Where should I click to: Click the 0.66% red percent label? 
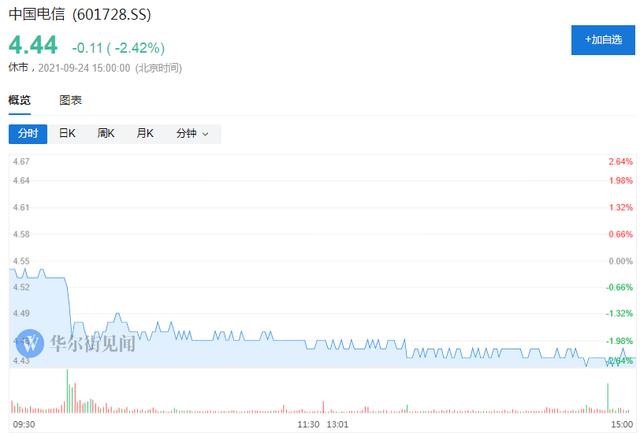tap(620, 234)
